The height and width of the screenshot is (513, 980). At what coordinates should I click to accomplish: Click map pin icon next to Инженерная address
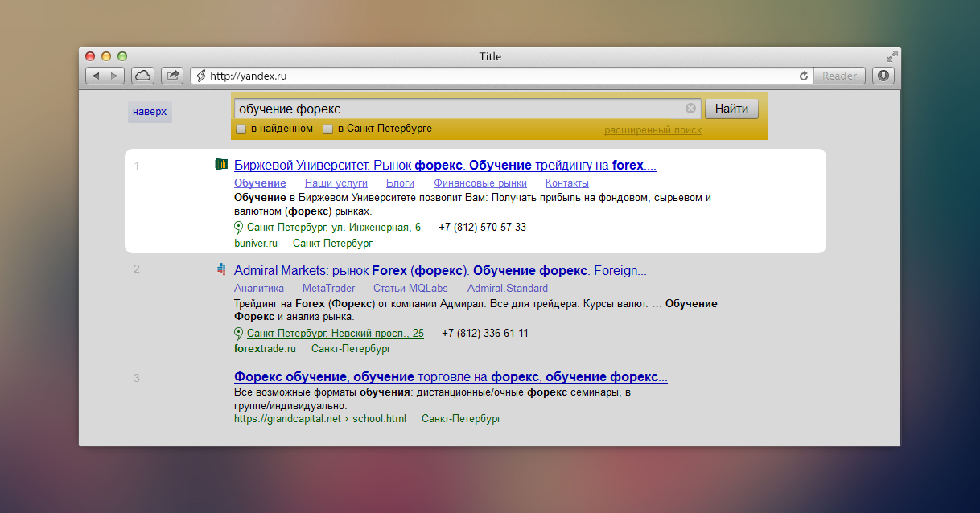pyautogui.click(x=238, y=228)
